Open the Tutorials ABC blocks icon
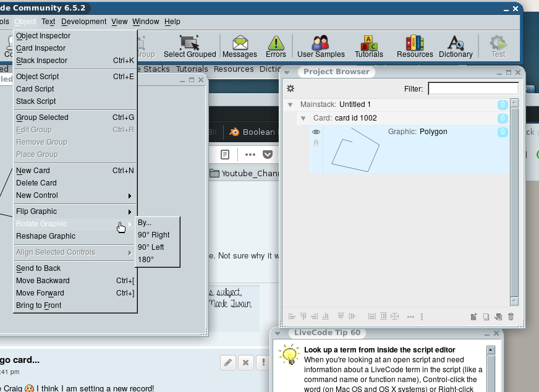Image resolution: width=539 pixels, height=392 pixels. (369, 46)
